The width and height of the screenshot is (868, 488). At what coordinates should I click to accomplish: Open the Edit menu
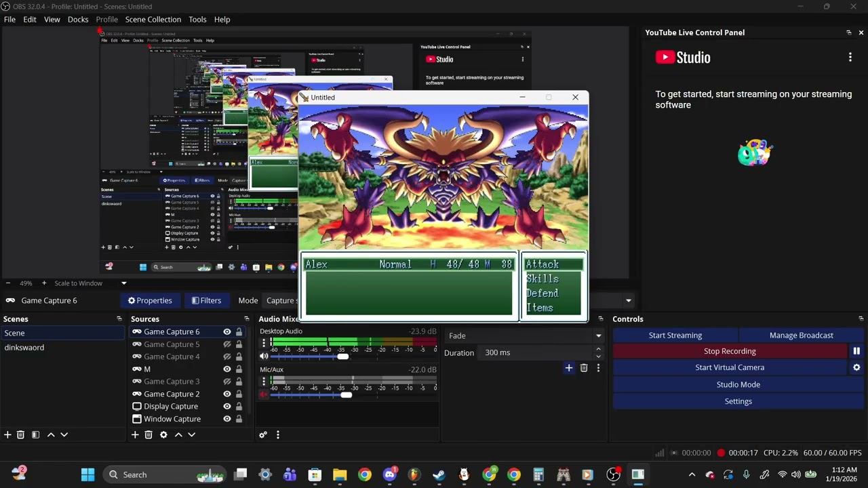30,19
